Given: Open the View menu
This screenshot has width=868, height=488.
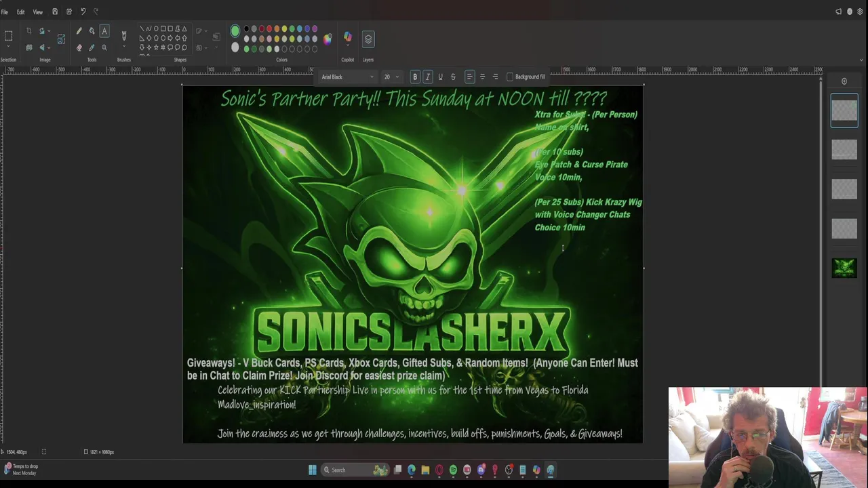Looking at the screenshot, I should point(38,12).
